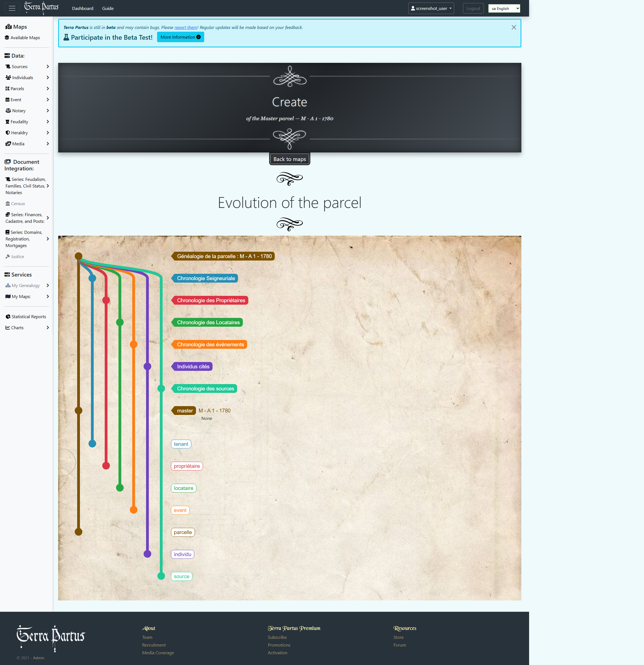Dismiss the beta notice banner
644x665 pixels.
pyautogui.click(x=513, y=28)
